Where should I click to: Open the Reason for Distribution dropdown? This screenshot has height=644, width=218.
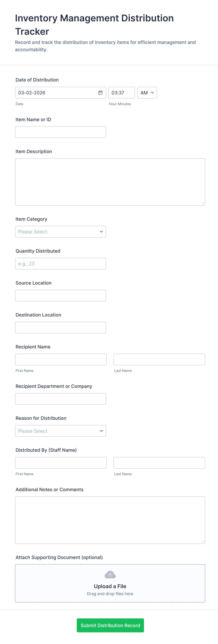(x=60, y=431)
